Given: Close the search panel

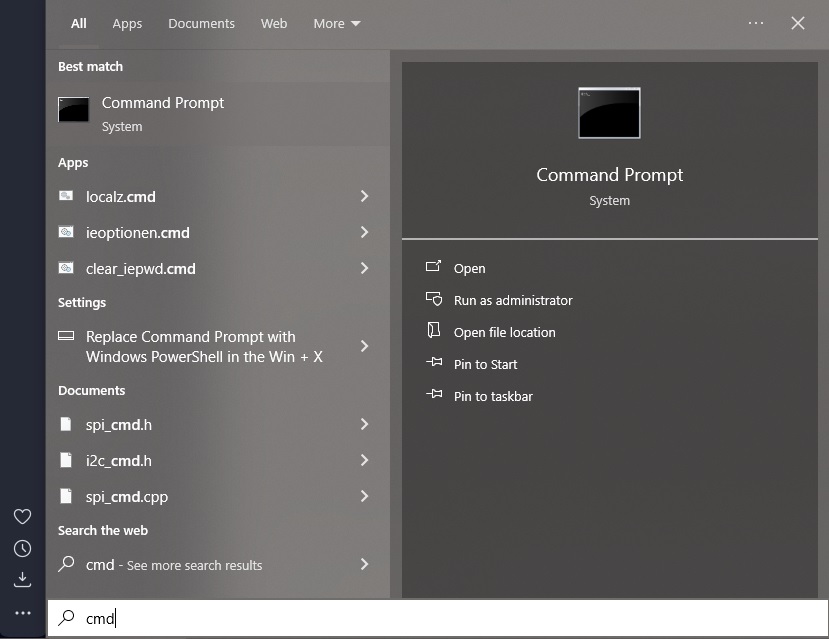Looking at the screenshot, I should tap(798, 23).
